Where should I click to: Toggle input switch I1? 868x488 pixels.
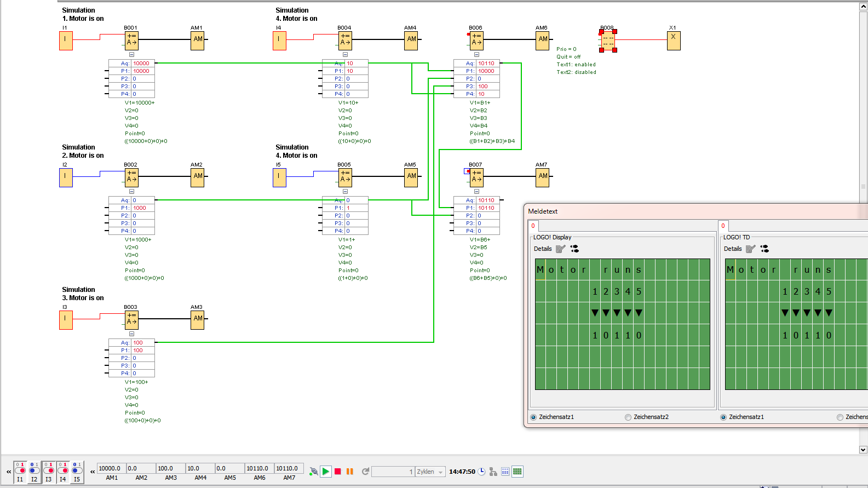point(20,470)
